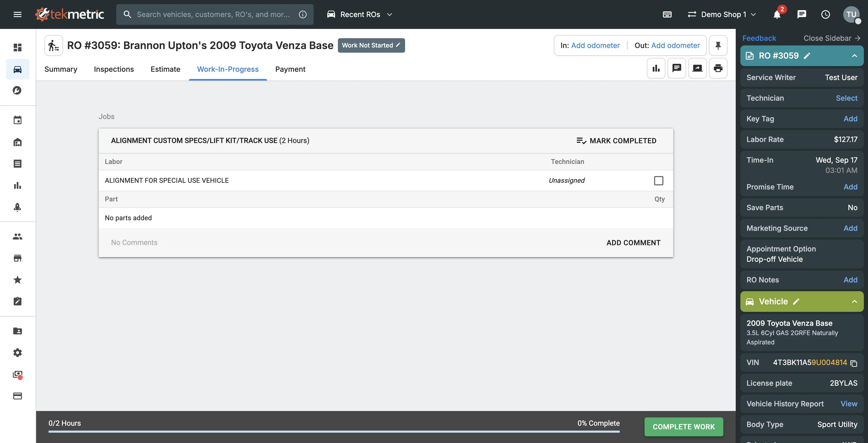Check the Alignment For Special Use Vehicle checkbox
Screen dimensions: 868x443
[x=658, y=181]
